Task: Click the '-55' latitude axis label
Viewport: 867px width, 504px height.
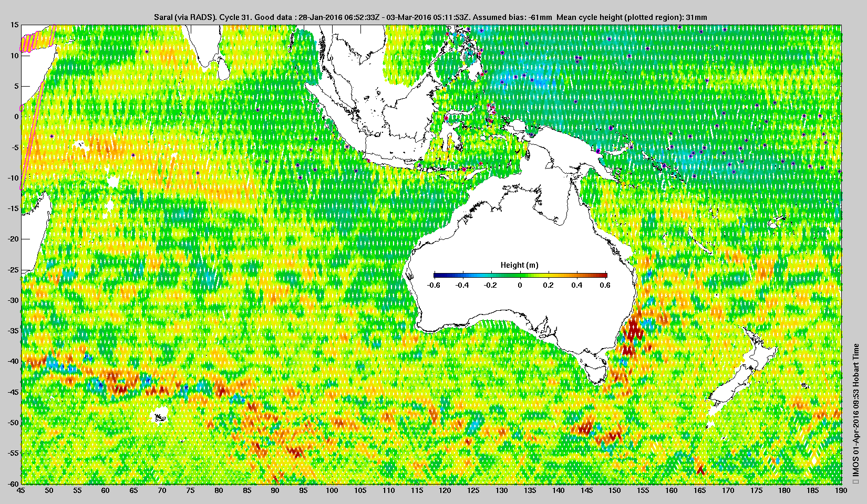Action: pyautogui.click(x=13, y=453)
